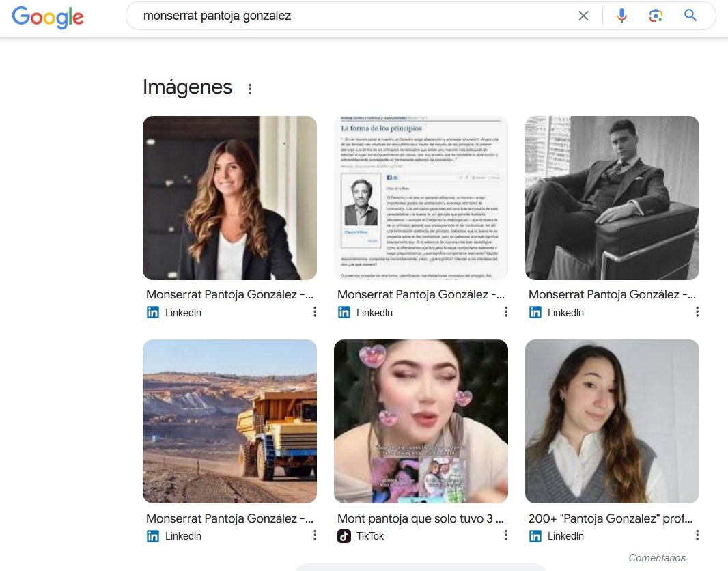Start a voice search with the microphone
Image resolution: width=728 pixels, height=571 pixels.
[x=621, y=16]
